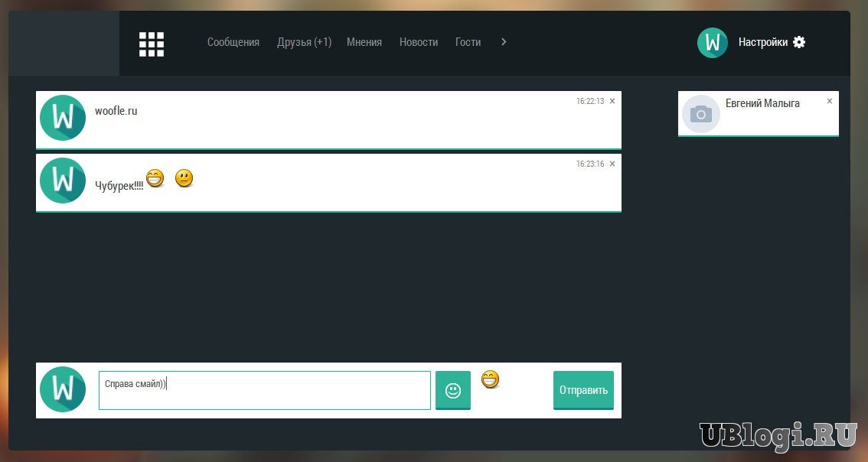Click the camera placeholder avatar of Евгений Малыга
Image resolution: width=868 pixels, height=462 pixels.
coord(700,114)
